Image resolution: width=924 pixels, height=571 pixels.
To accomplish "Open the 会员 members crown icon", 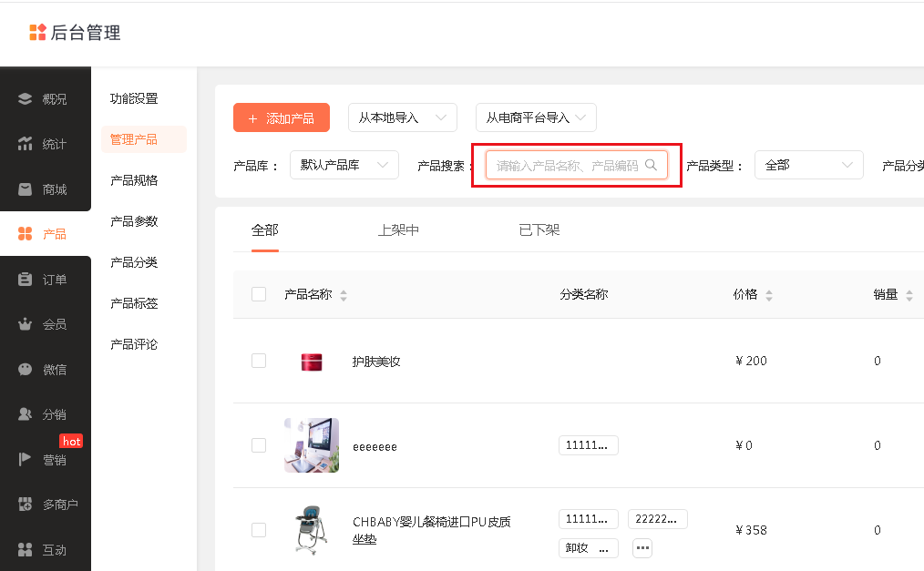I will [x=25, y=324].
